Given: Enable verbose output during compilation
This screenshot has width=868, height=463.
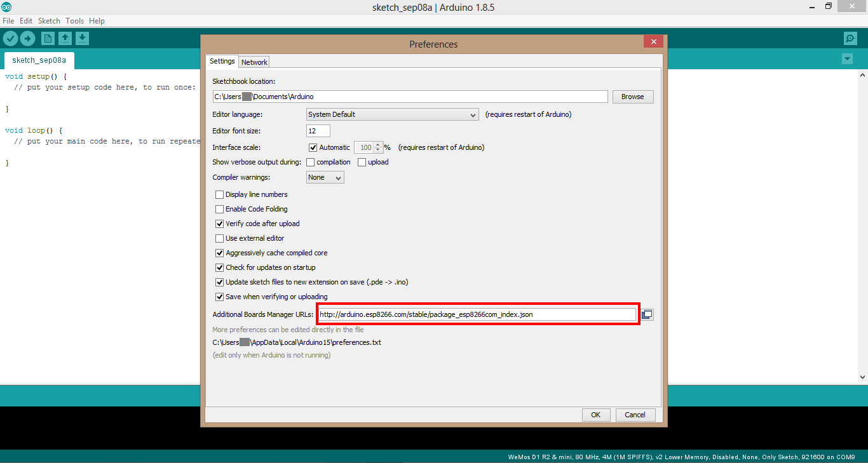Looking at the screenshot, I should coord(310,162).
